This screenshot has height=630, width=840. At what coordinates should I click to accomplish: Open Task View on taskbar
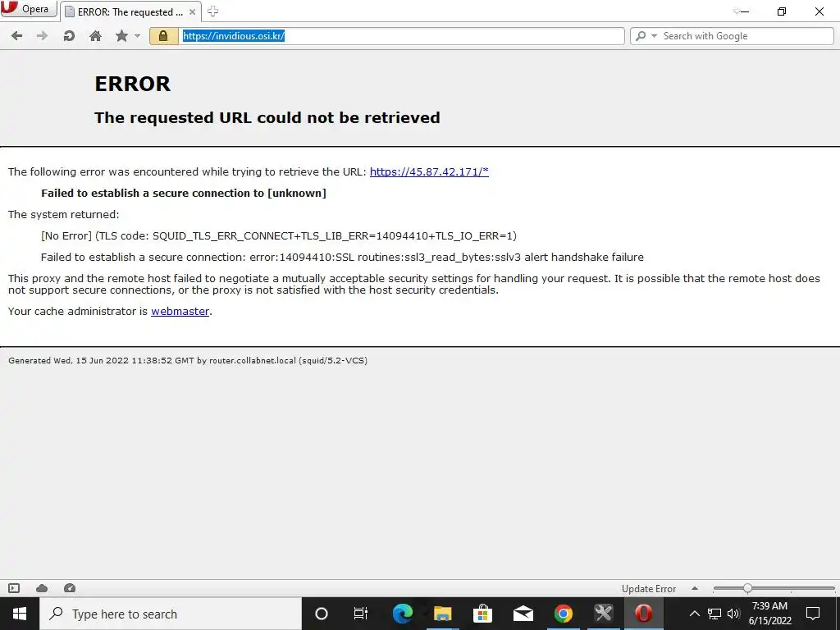361,614
